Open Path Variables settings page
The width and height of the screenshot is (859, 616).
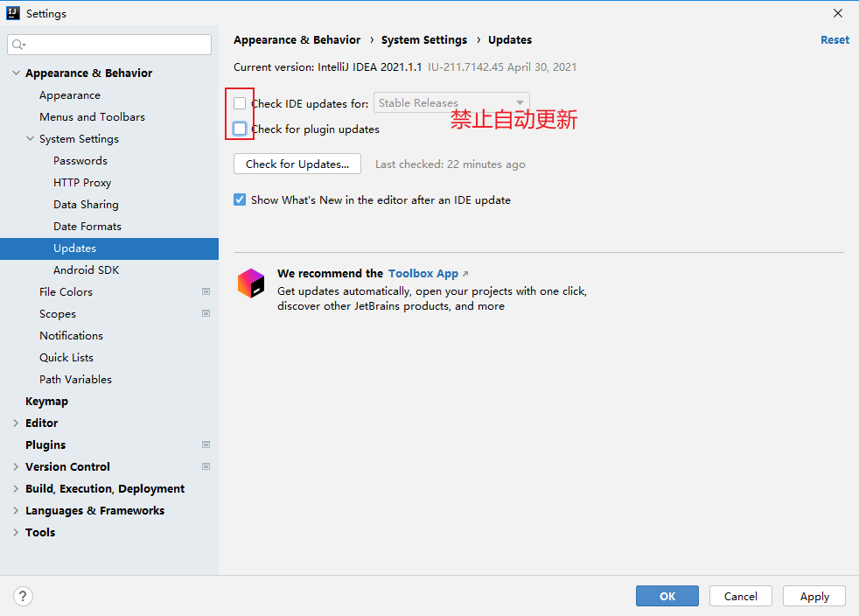tap(75, 379)
